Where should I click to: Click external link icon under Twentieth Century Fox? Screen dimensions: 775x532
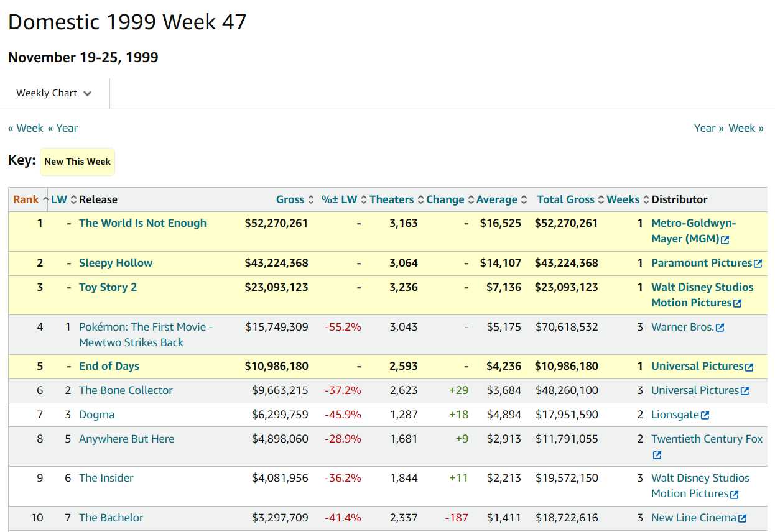(657, 456)
